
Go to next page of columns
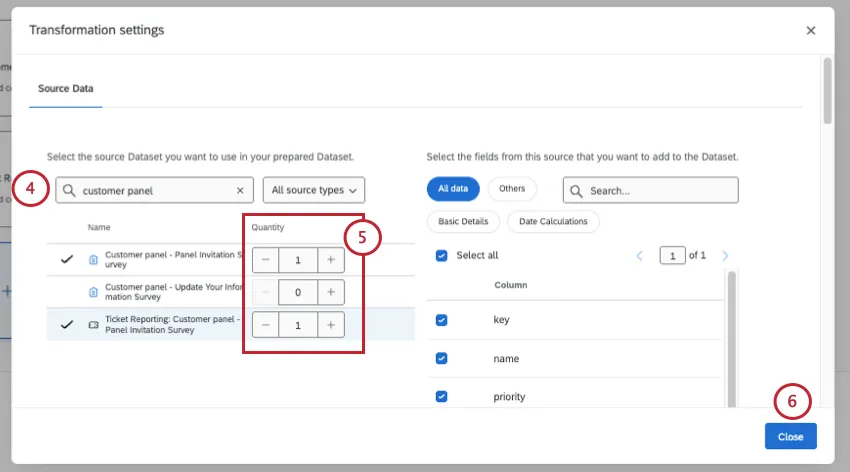click(725, 256)
